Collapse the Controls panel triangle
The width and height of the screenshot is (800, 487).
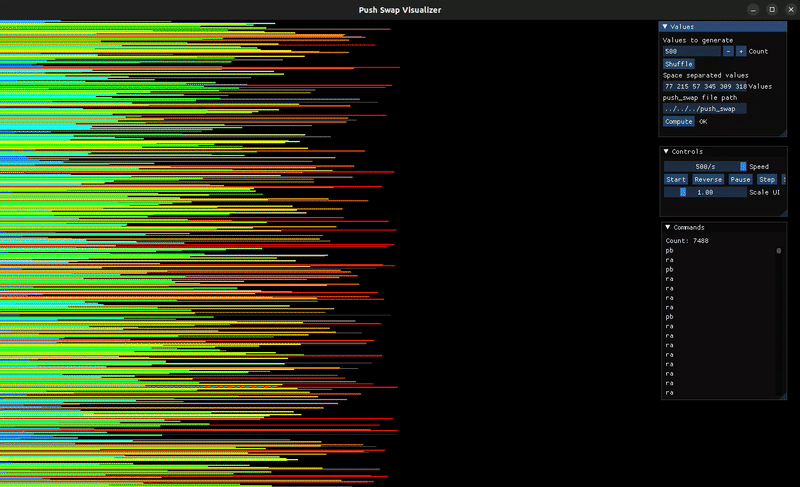(666, 151)
